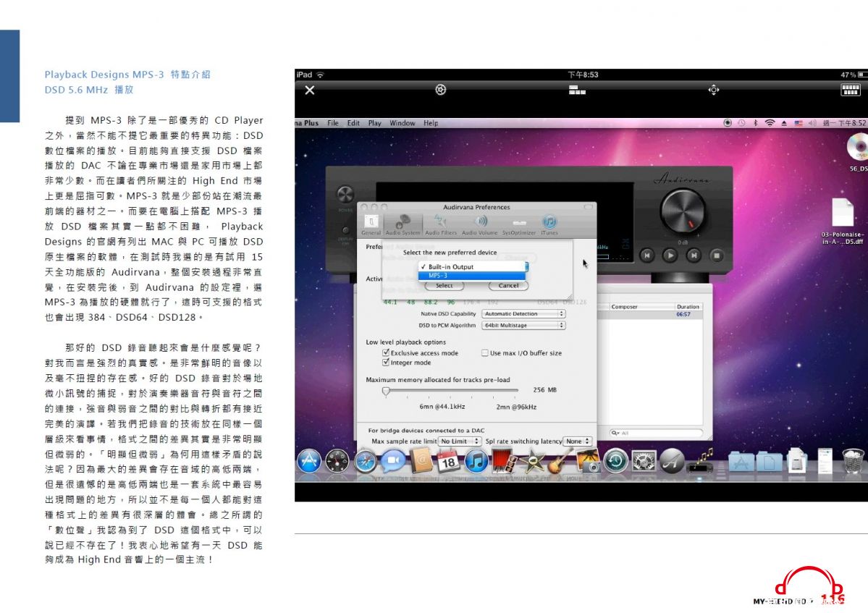This screenshot has width=868, height=613.
Task: Click the Audirvana icon in the Dock
Action: click(x=672, y=461)
